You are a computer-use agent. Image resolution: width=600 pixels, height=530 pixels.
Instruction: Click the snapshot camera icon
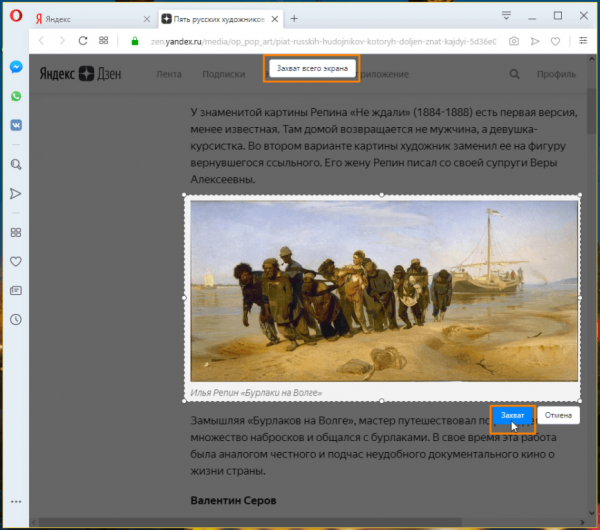(x=514, y=41)
